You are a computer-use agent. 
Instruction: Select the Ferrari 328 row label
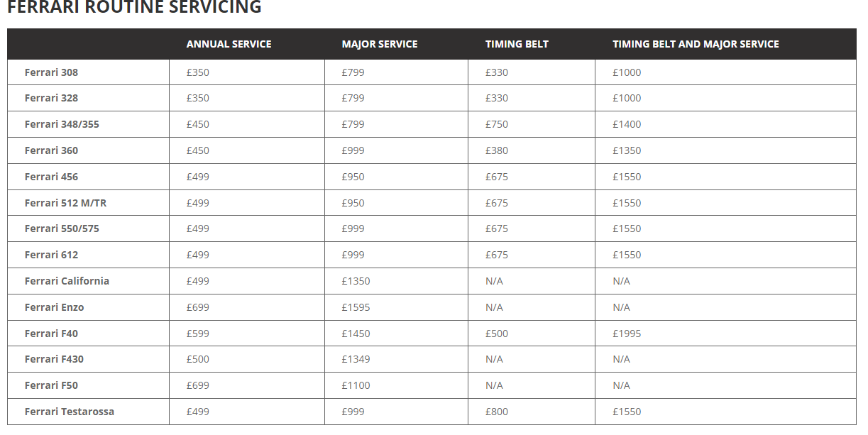[x=51, y=98]
